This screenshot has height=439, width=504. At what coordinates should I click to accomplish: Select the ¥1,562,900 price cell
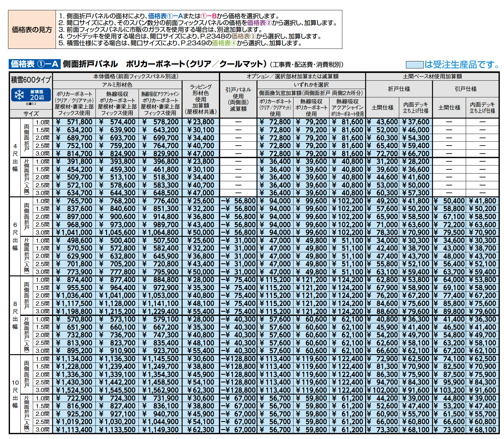(160, 390)
